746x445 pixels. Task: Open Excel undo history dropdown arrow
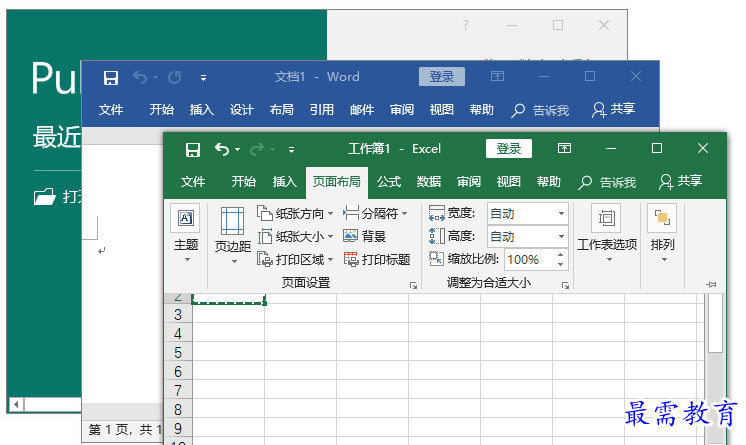[237, 149]
